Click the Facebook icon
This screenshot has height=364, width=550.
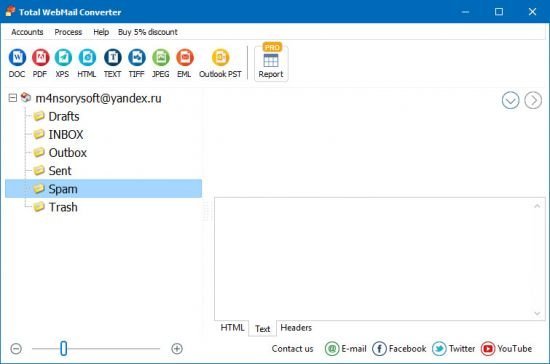379,349
